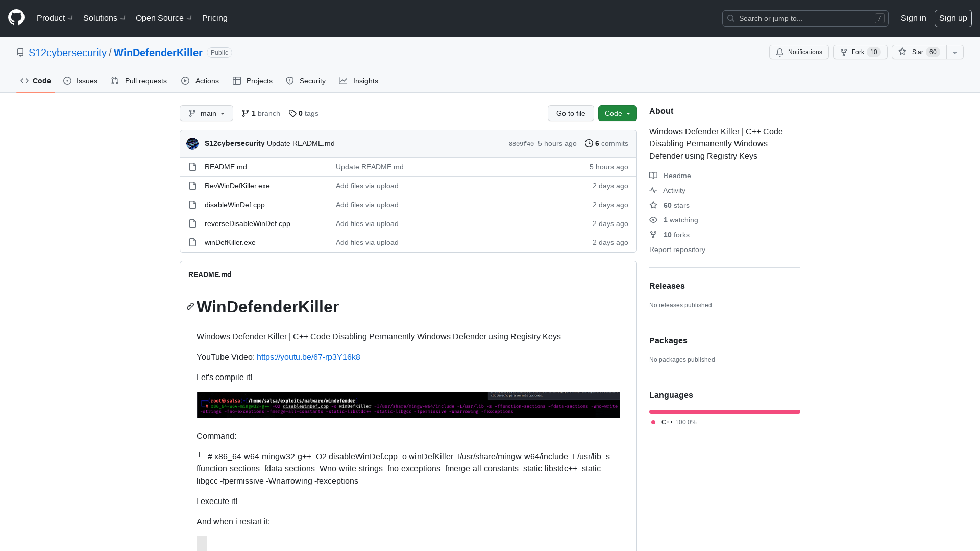Click the file icon beside reverseDisableWinDef.cpp
980x551 pixels.
pyautogui.click(x=192, y=223)
